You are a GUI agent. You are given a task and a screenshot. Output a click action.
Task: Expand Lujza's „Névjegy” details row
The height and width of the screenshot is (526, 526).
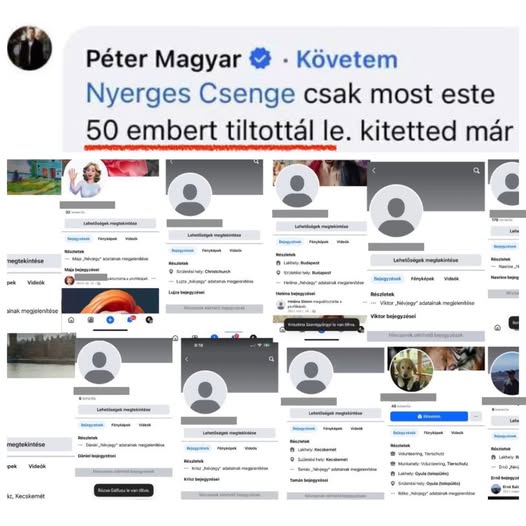(x=211, y=281)
